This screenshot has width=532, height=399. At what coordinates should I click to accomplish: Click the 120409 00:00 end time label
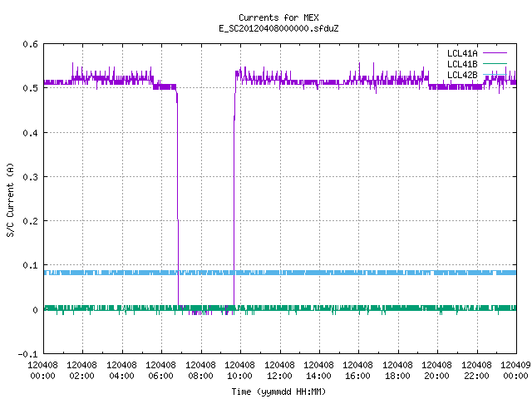click(515, 371)
